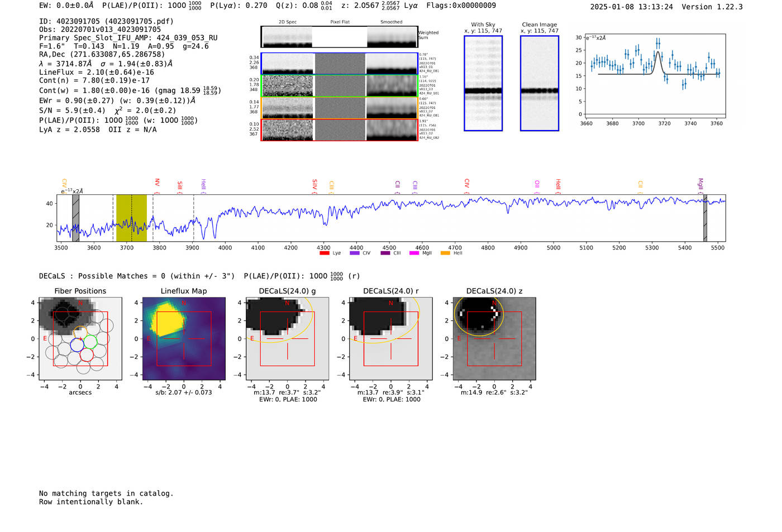This screenshot has width=782, height=532.
Task: Click 'No matching targets in catalog.' text
Action: tap(106, 493)
